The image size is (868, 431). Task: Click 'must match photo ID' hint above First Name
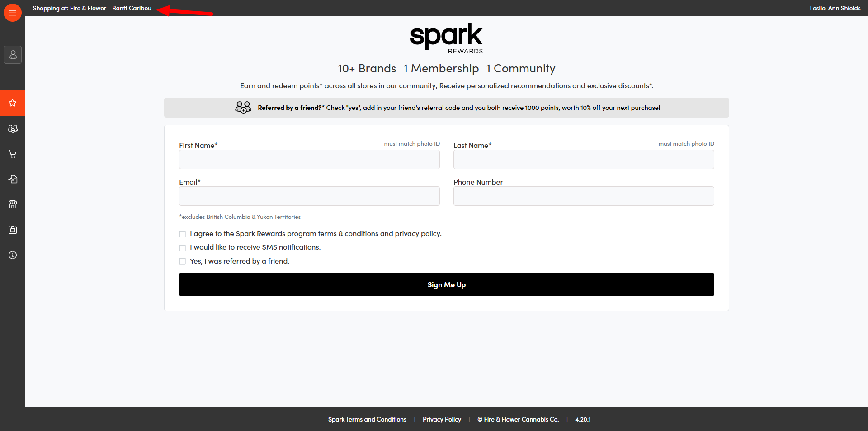point(412,144)
